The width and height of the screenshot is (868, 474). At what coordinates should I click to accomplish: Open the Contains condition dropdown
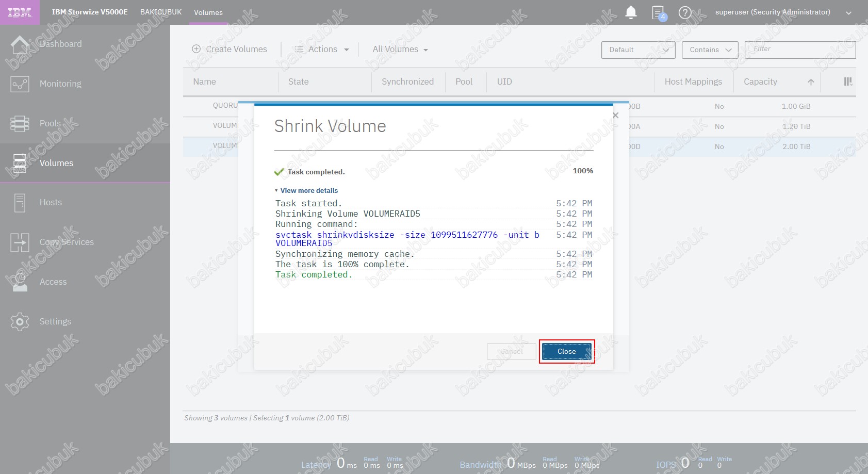pos(710,50)
